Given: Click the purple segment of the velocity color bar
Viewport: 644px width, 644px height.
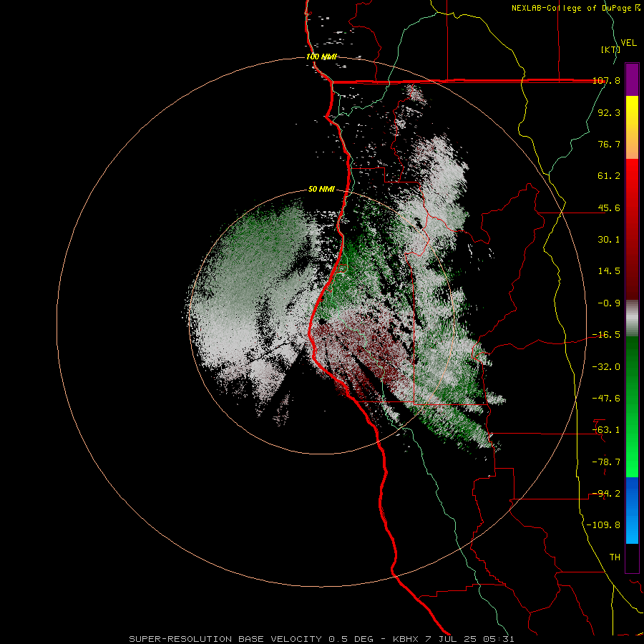Looking at the screenshot, I should point(632,79).
